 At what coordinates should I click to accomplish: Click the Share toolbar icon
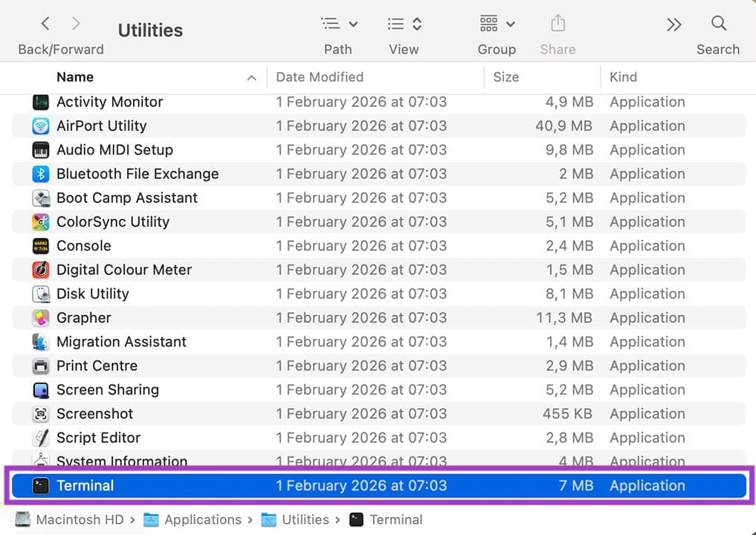click(x=558, y=23)
